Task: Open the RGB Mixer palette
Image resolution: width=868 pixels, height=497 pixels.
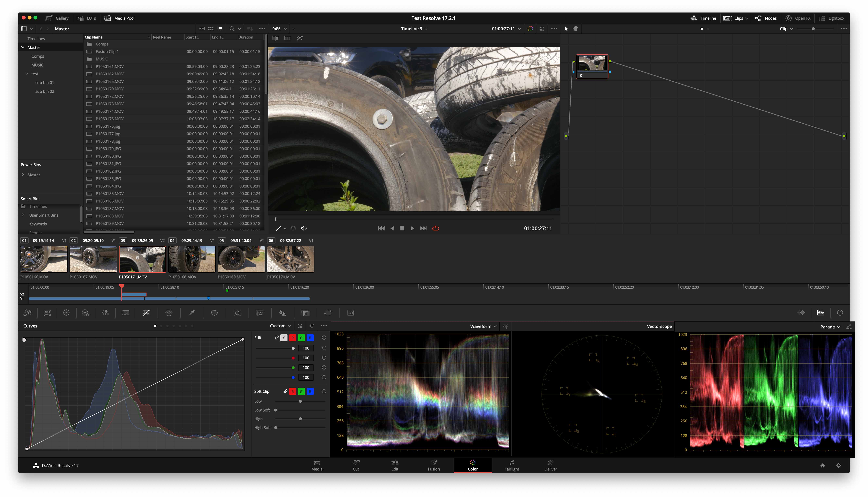Action: coord(105,313)
